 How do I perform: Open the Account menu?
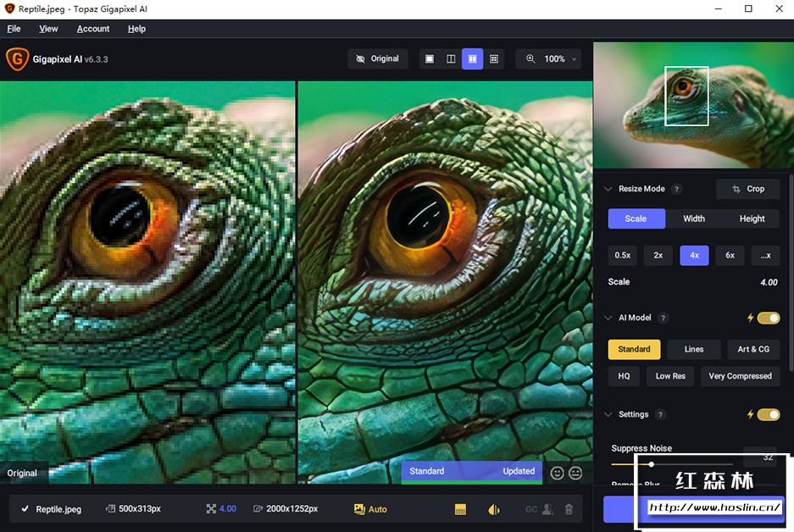pyautogui.click(x=93, y=29)
